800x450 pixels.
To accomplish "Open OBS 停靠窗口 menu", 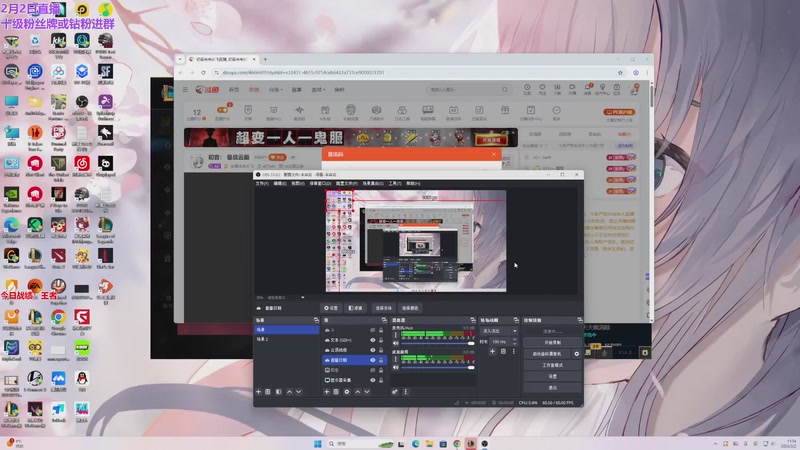I will tap(320, 183).
